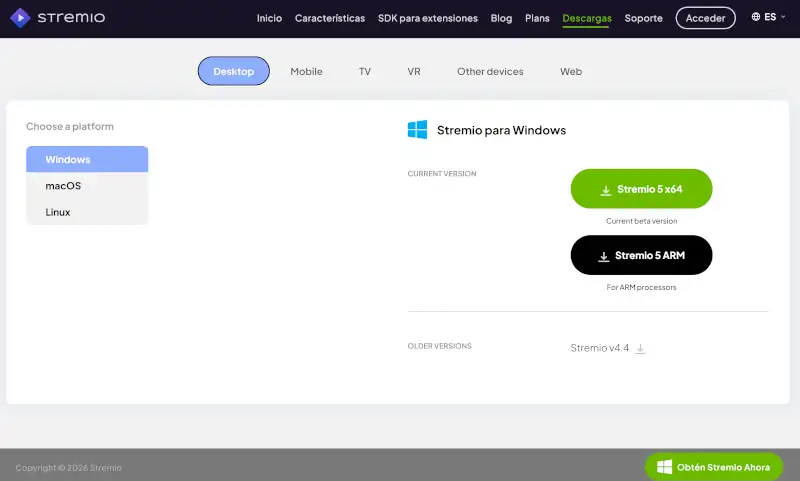Click the Stremio wordmark text in header
Image resolution: width=800 pixels, height=481 pixels.
pos(71,18)
